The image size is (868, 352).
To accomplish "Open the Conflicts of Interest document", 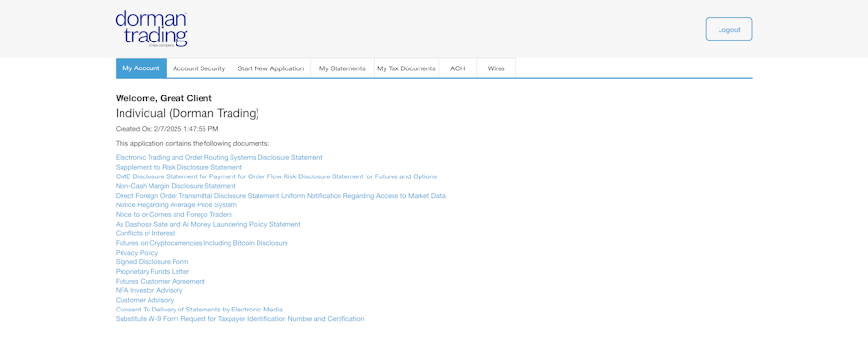I will point(145,233).
